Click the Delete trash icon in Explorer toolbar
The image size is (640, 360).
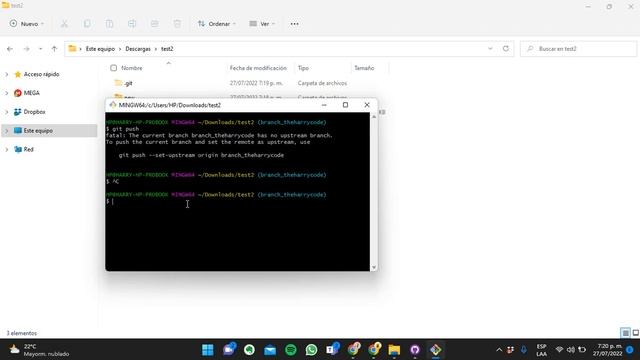pyautogui.click(x=177, y=24)
